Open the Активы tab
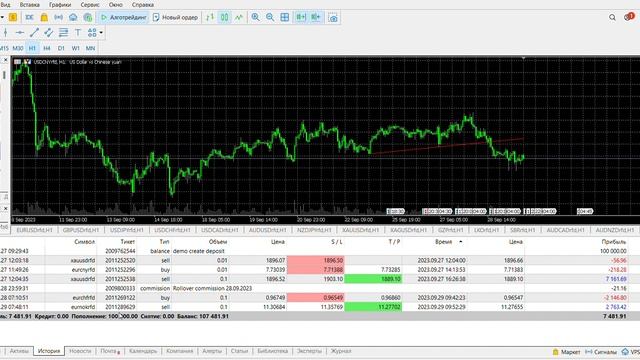 (x=19, y=351)
